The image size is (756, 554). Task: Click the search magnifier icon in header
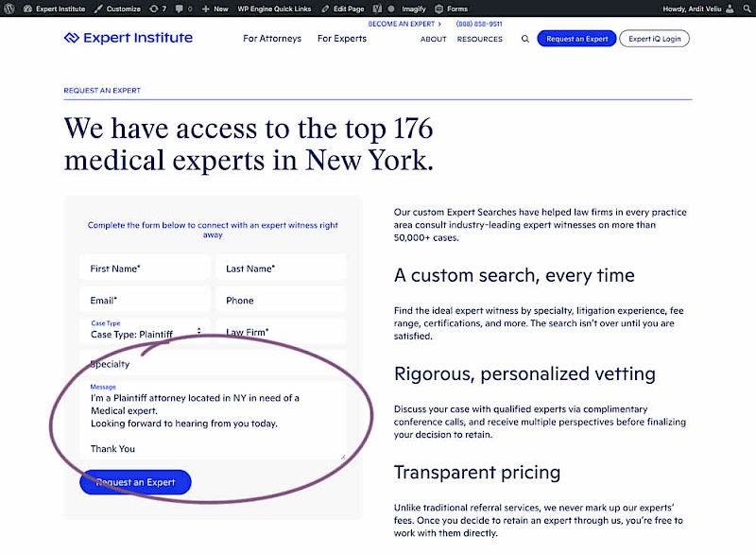click(525, 39)
